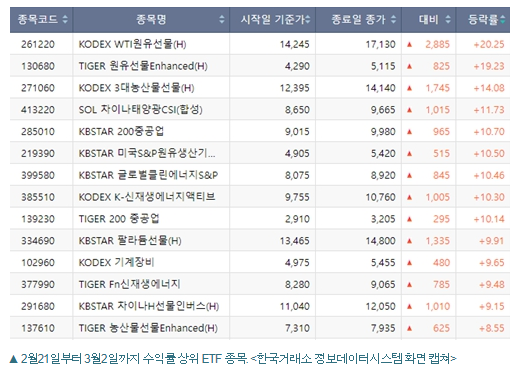Screen dimensions: 519x369
Task: Click the caption about 수익률 상위 ETF 종목
Action: click(233, 358)
